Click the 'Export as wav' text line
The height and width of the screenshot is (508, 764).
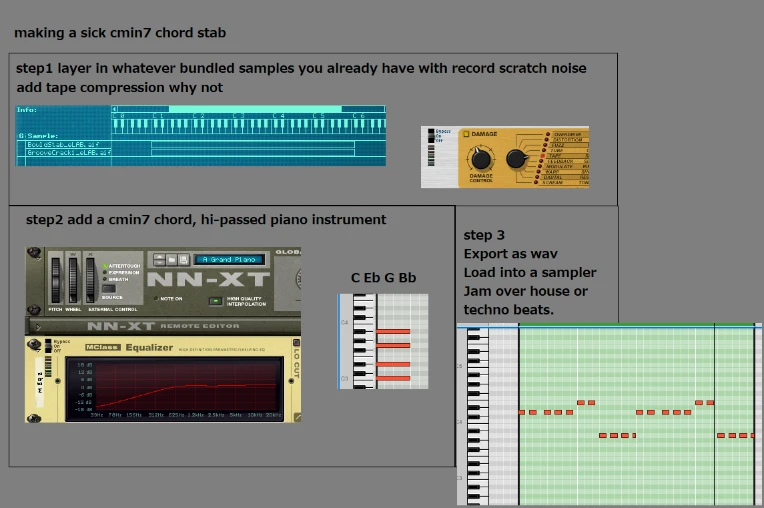coord(510,254)
